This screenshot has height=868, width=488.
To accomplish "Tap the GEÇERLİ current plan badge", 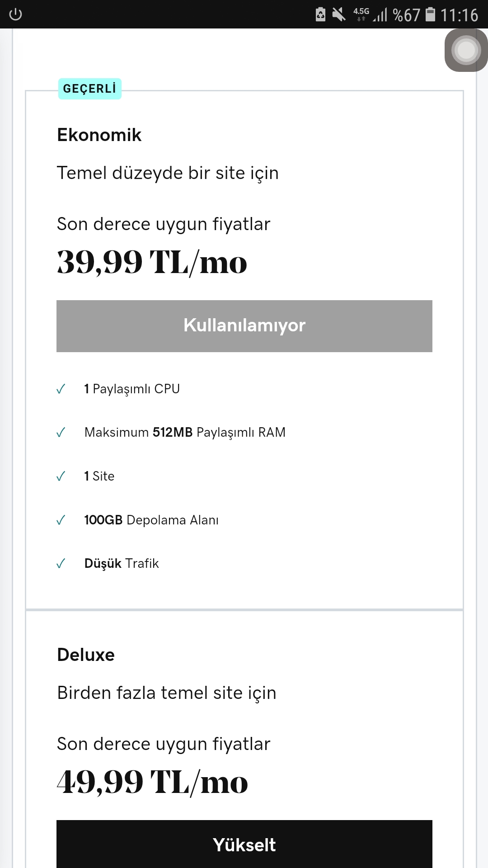I will tap(90, 89).
